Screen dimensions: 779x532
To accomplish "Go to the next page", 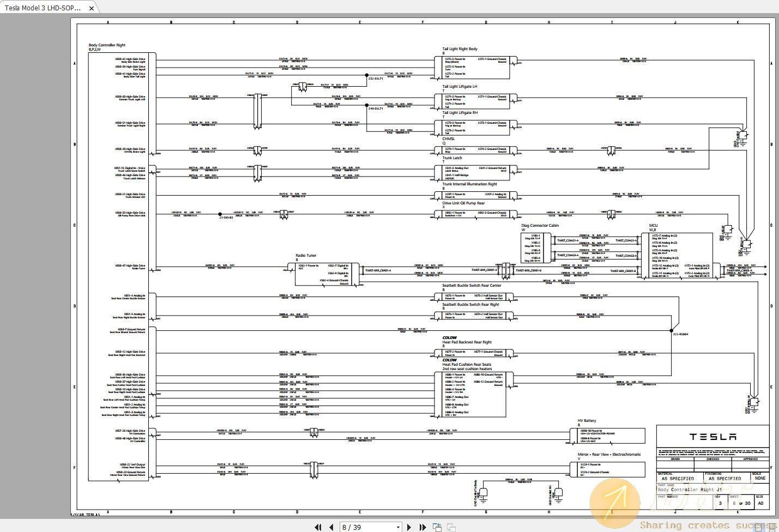I will (x=409, y=527).
